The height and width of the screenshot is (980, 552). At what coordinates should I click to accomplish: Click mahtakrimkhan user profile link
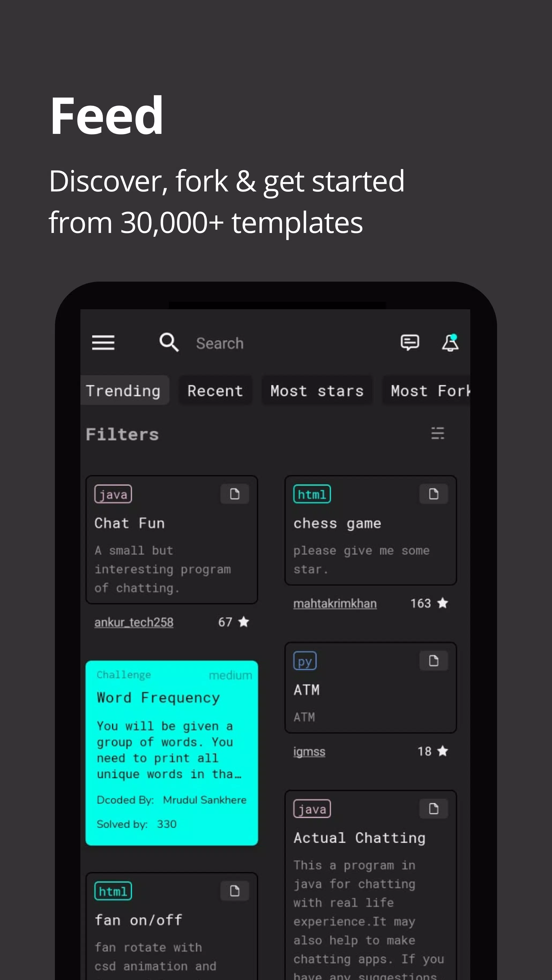click(x=335, y=602)
